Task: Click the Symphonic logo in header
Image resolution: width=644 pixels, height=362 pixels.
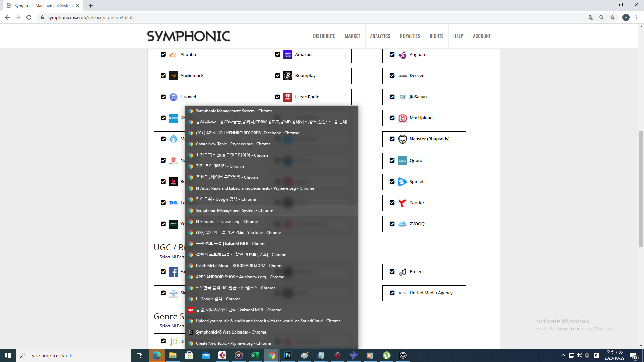Action: tap(189, 36)
